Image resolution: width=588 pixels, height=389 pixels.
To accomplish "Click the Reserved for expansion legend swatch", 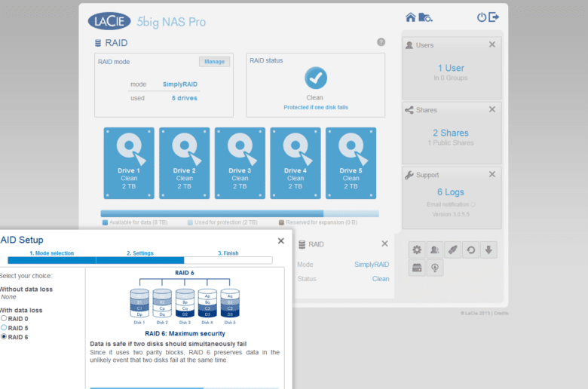I will 281,222.
